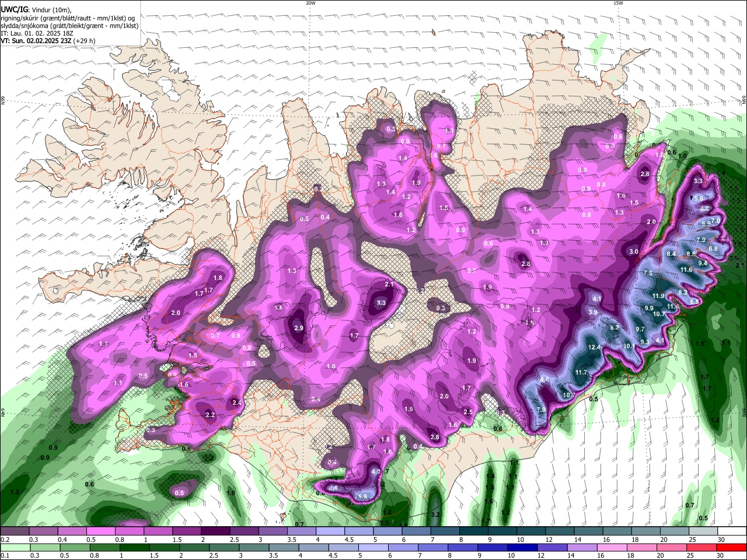Viewport: 747px width, 560px height.
Task: Click the 12.4 precipitation value on the map
Action: tap(594, 347)
